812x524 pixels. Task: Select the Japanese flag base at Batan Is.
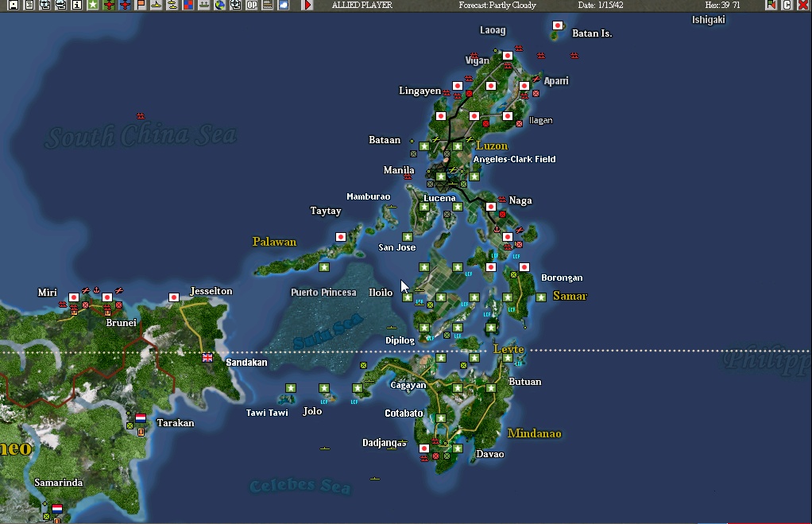(558, 25)
